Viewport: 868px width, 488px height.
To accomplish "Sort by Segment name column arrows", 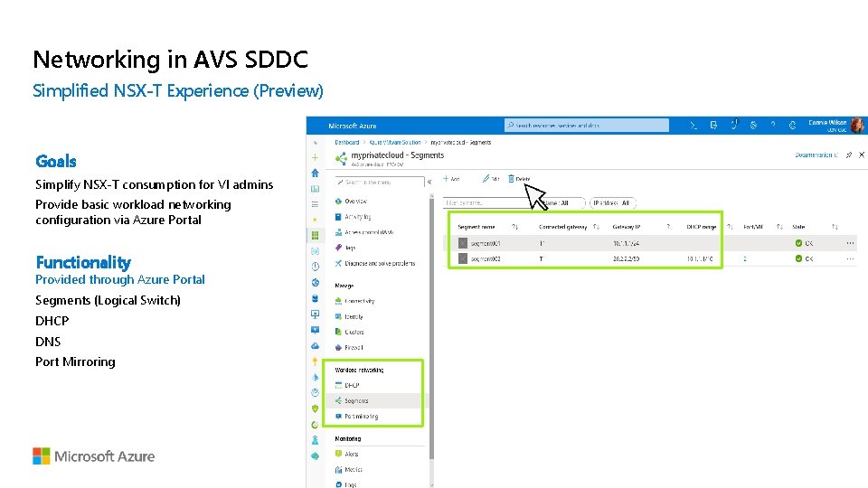I will coord(514,227).
